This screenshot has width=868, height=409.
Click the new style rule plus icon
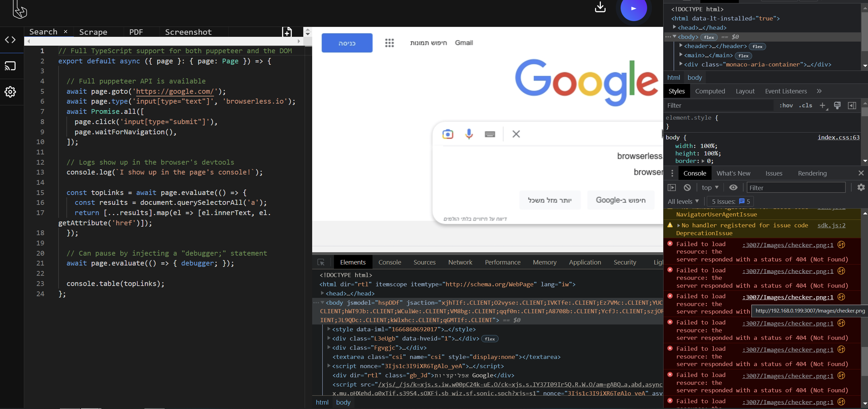[823, 106]
